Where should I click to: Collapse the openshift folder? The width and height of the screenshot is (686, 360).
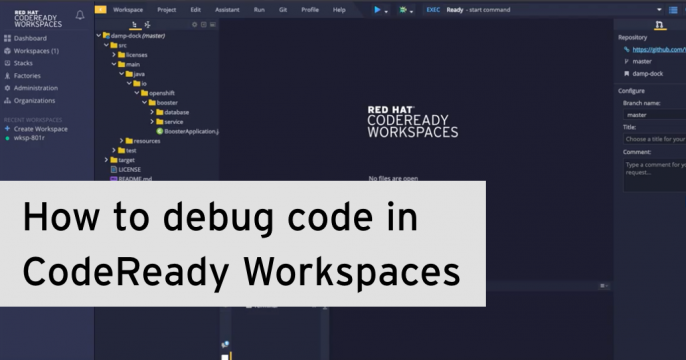(x=137, y=93)
